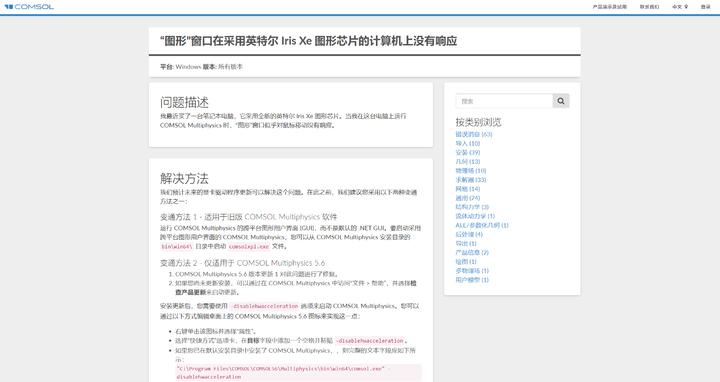Screen dimensions: 720x382
Task: Click the COMSOL logo
Action: tap(29, 7)
